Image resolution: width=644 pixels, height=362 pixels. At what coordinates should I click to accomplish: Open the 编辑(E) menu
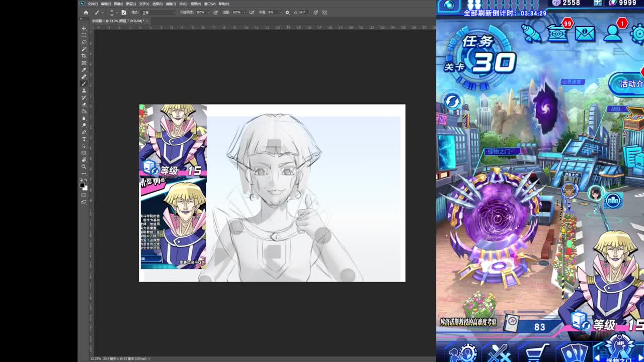[x=106, y=4]
